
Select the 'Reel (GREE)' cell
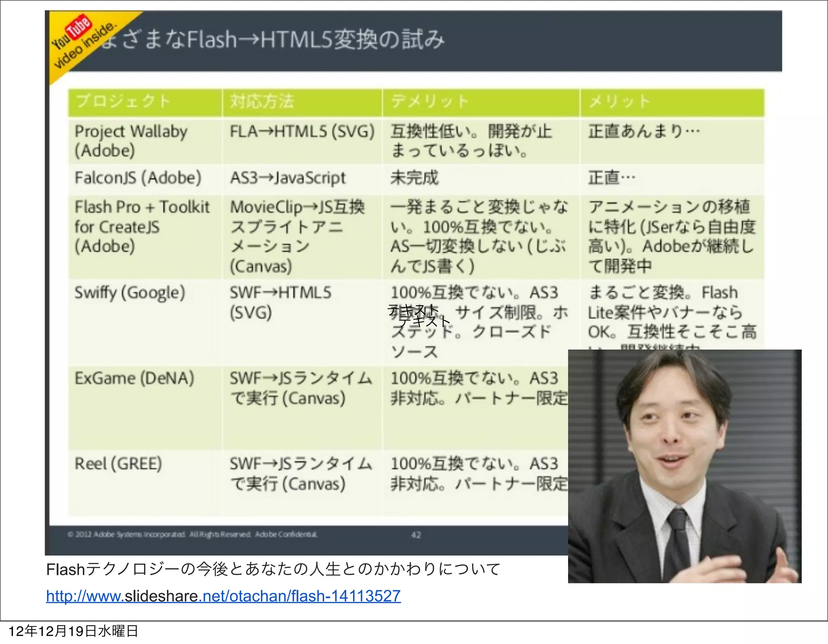[145, 484]
